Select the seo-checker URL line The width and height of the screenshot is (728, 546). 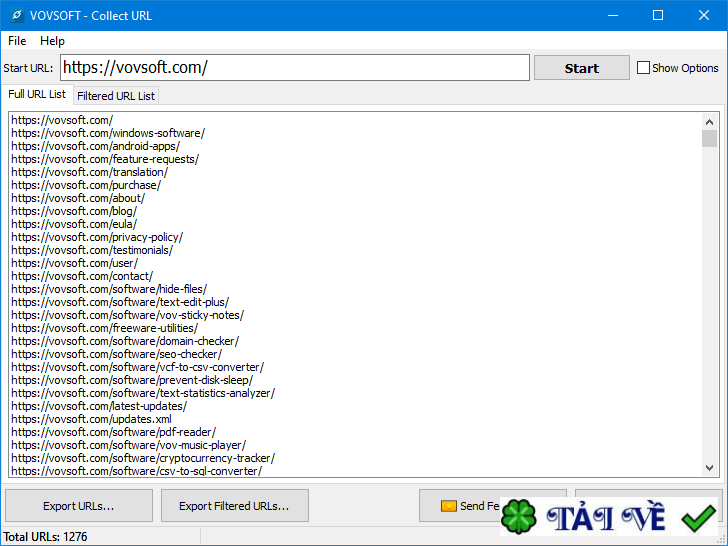click(x=117, y=354)
